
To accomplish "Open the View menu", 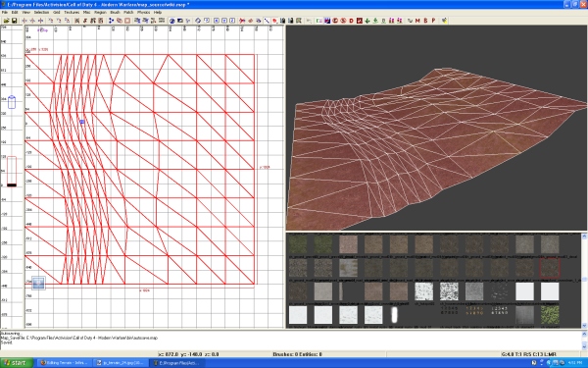I will click(x=25, y=13).
